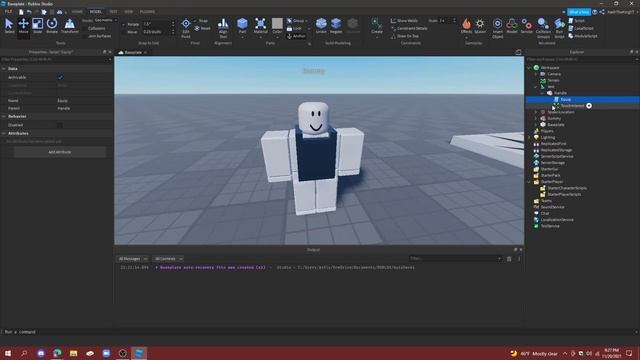640x360 pixels.
Task: Toggle the Disabled checkbox
Action: point(60,125)
